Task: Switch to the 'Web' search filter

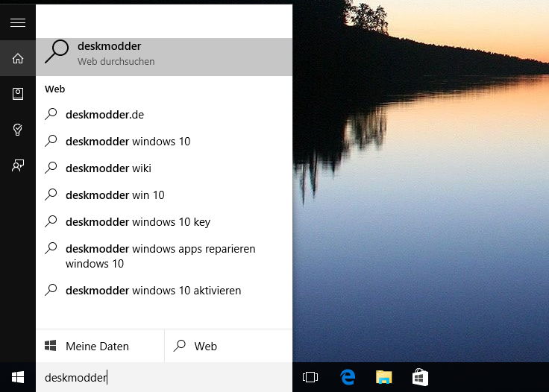Action: pos(228,346)
